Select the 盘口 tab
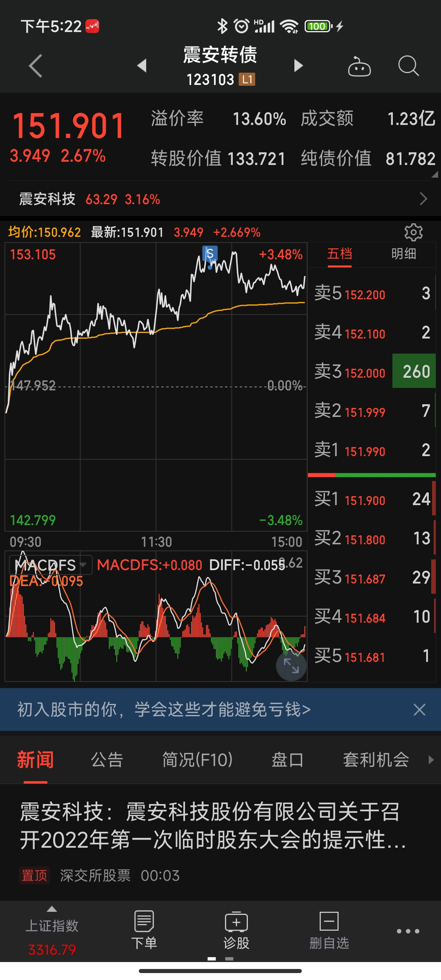 pos(287,760)
